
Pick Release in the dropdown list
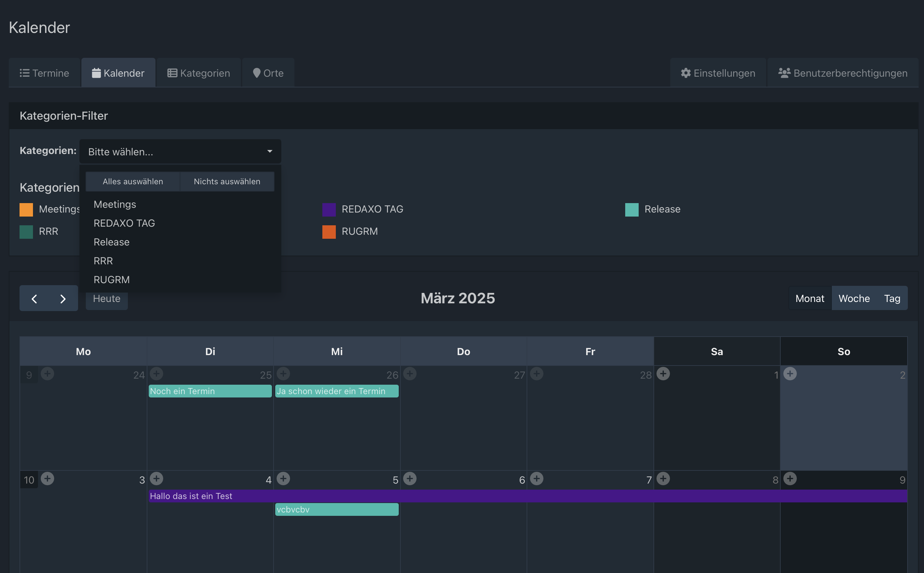pos(180,242)
